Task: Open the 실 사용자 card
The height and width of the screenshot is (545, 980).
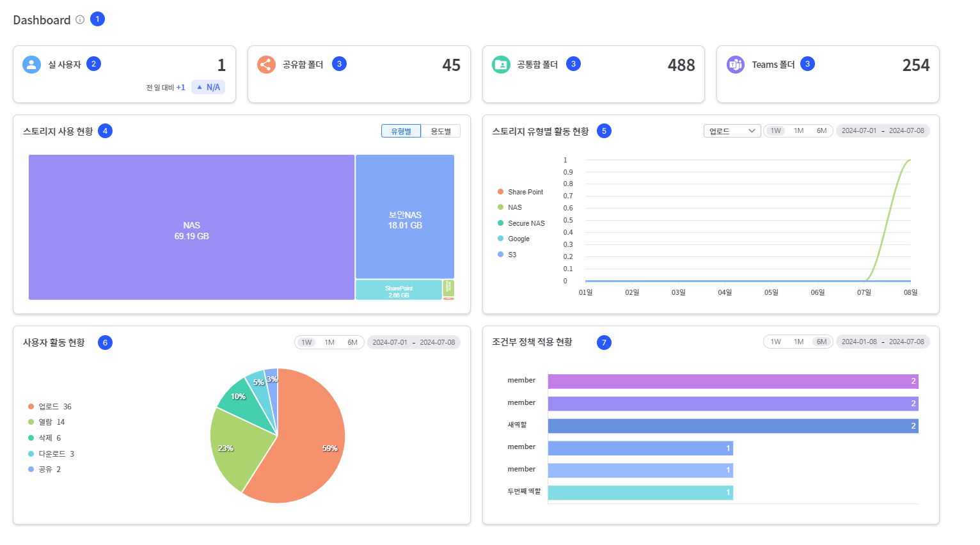Action: (124, 74)
